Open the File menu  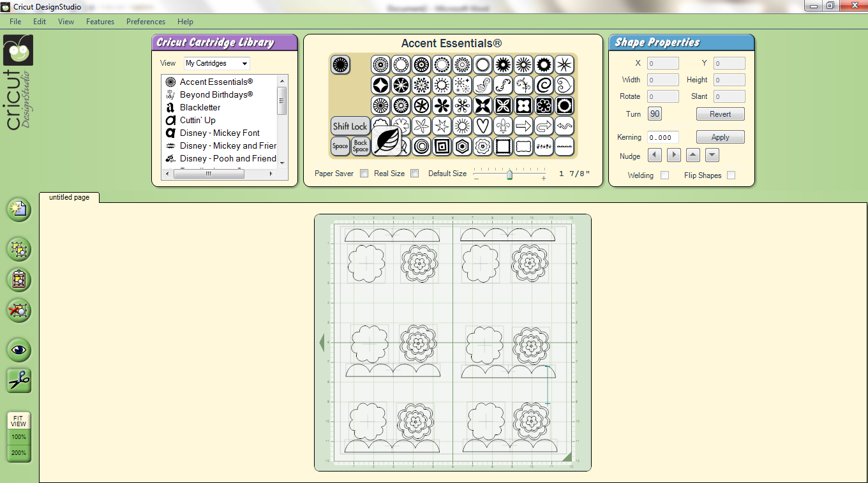[x=15, y=22]
